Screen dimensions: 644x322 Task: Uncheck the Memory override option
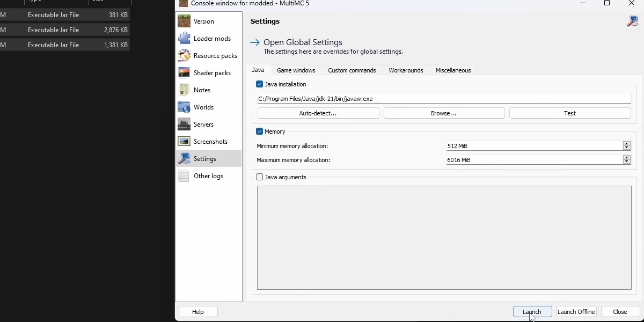pos(260,131)
